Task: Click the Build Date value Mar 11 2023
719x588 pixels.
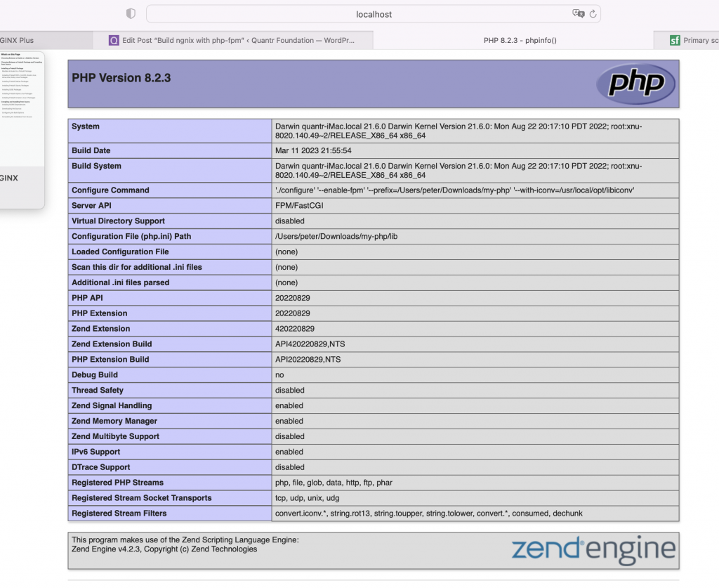Action: coord(313,150)
